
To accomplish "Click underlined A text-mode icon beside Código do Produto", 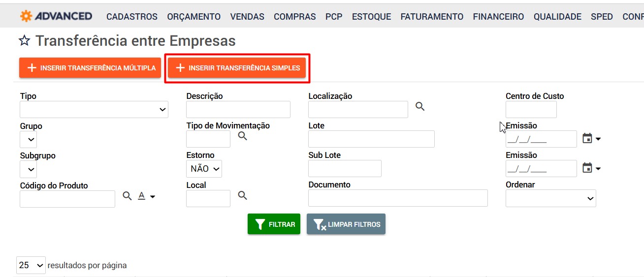I will pyautogui.click(x=142, y=196).
